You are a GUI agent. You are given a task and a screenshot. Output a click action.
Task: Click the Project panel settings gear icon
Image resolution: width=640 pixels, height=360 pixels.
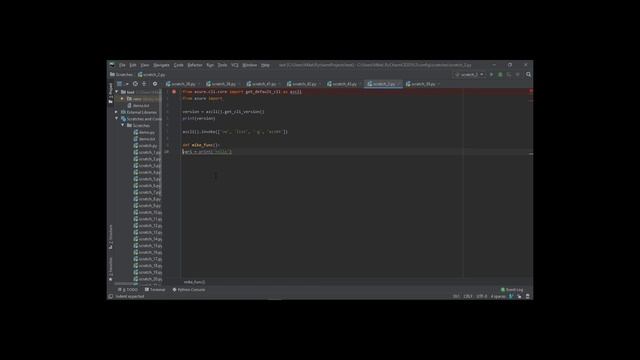(155, 84)
